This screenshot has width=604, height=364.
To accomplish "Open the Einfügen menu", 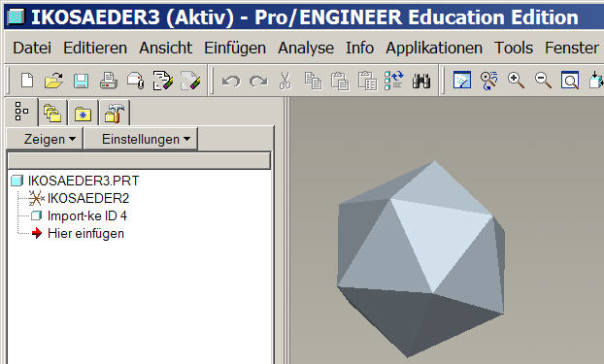I will (x=235, y=49).
